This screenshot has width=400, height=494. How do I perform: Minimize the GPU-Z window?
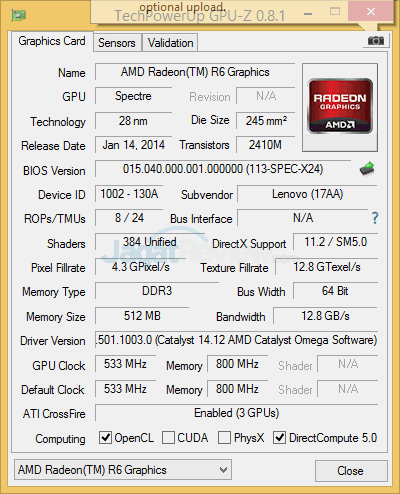(x=308, y=14)
